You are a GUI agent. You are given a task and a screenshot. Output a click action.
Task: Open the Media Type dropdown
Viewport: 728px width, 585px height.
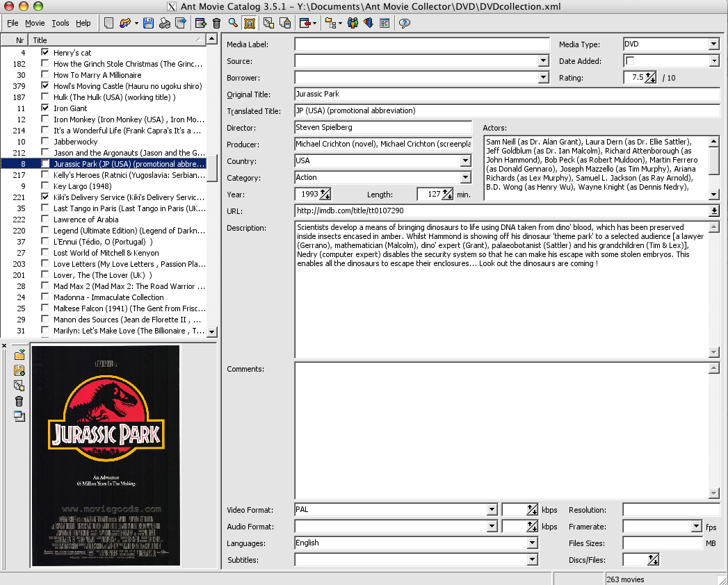point(714,44)
